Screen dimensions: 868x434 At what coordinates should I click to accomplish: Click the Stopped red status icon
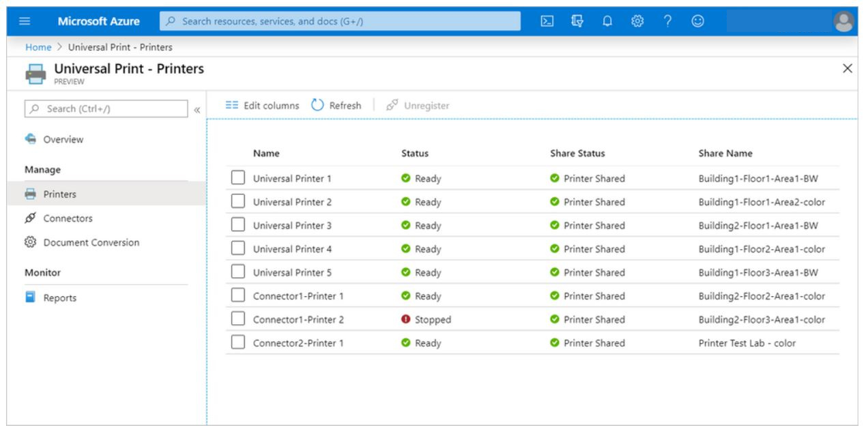click(405, 319)
